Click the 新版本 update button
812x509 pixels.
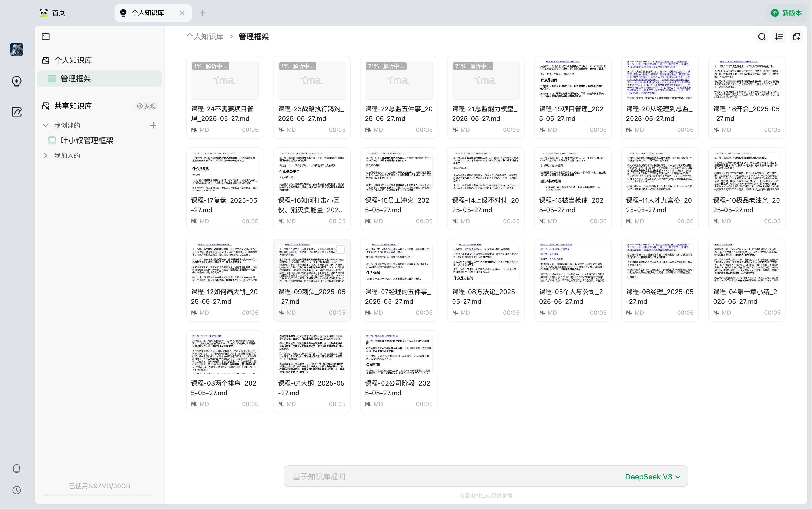[x=786, y=13]
